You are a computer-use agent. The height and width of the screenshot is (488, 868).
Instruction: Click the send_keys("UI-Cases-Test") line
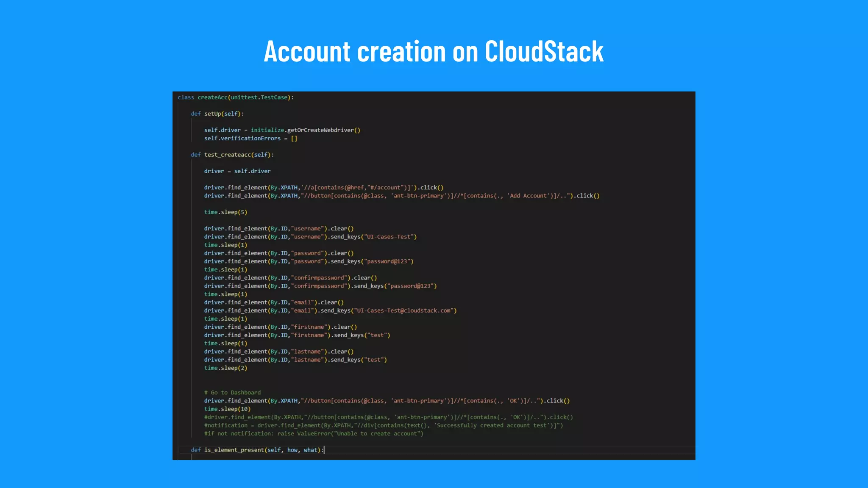[310, 237]
